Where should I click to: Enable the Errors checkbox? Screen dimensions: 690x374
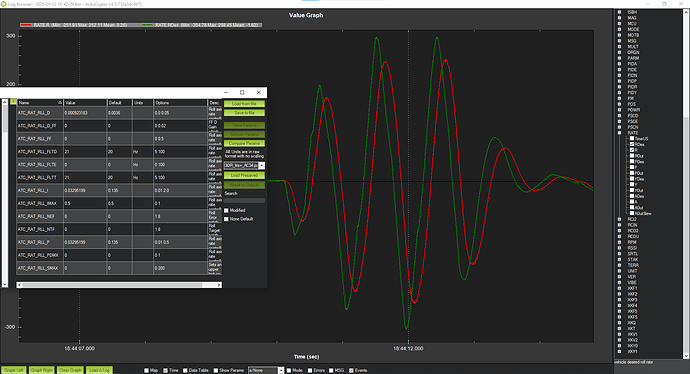click(310, 370)
